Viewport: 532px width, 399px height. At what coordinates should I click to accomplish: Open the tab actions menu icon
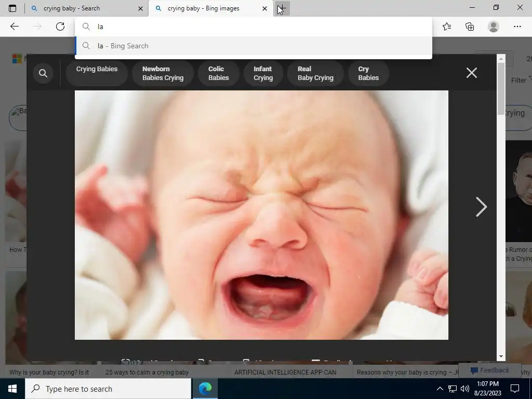point(12,8)
